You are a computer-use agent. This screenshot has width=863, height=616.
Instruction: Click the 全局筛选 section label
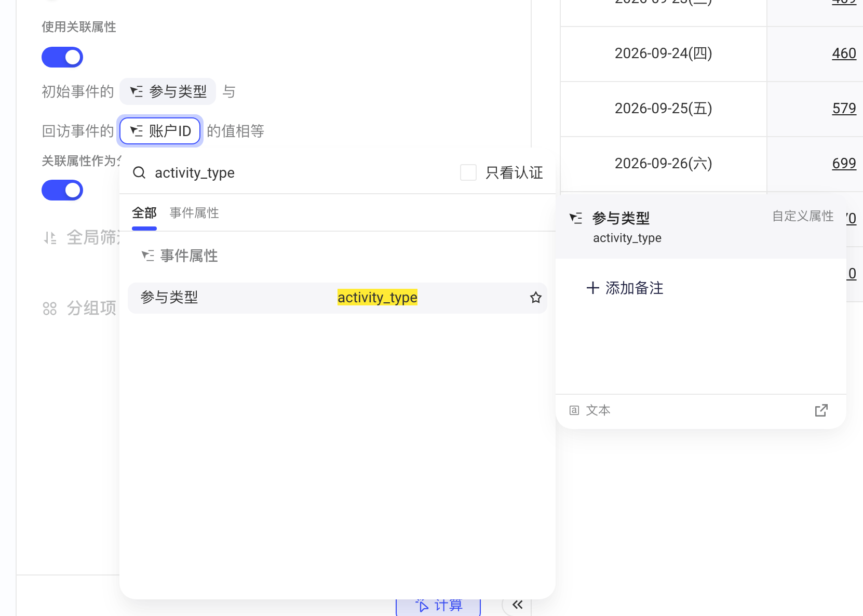(93, 238)
